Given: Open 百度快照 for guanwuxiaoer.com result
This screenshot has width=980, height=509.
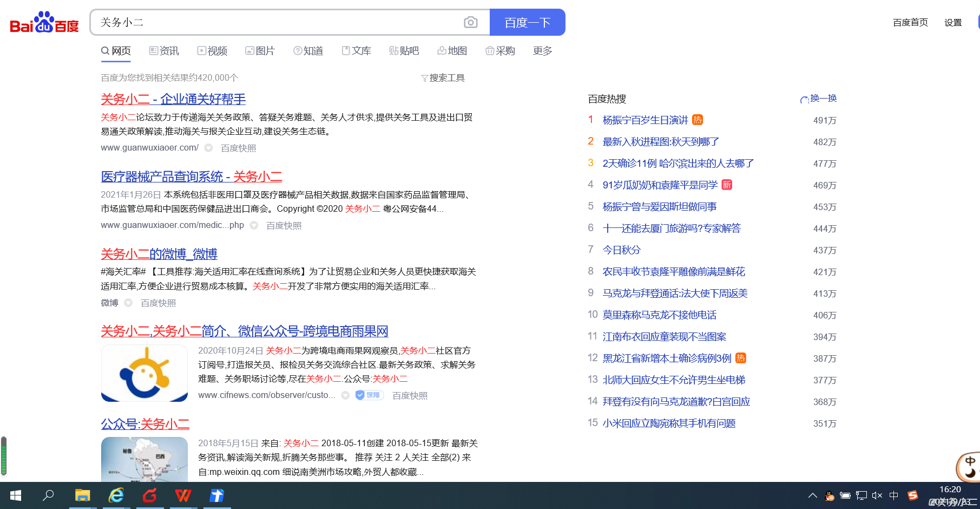Looking at the screenshot, I should 239,148.
